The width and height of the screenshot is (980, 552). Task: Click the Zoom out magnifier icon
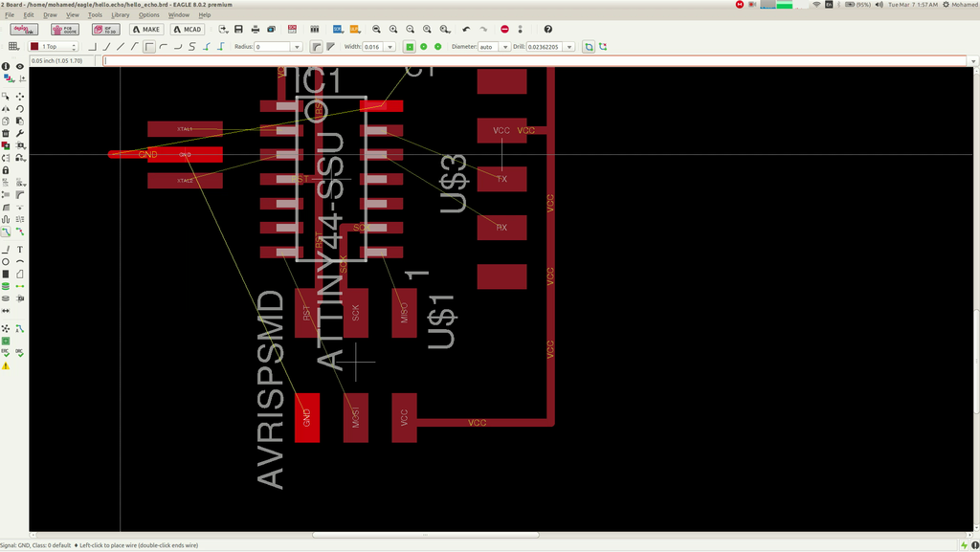pyautogui.click(x=410, y=30)
